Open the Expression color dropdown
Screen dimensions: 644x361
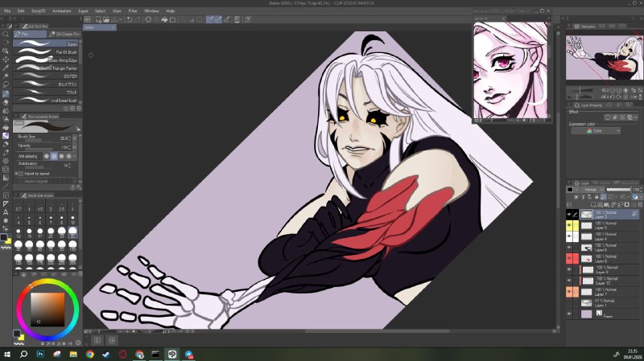click(x=596, y=131)
